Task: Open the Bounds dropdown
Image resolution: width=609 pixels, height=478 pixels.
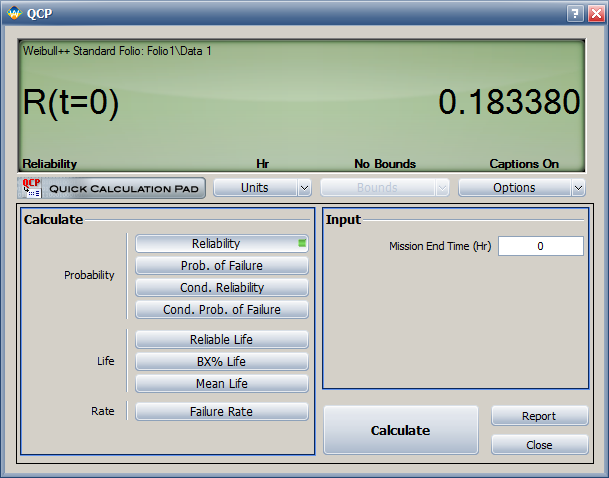Action: (383, 188)
